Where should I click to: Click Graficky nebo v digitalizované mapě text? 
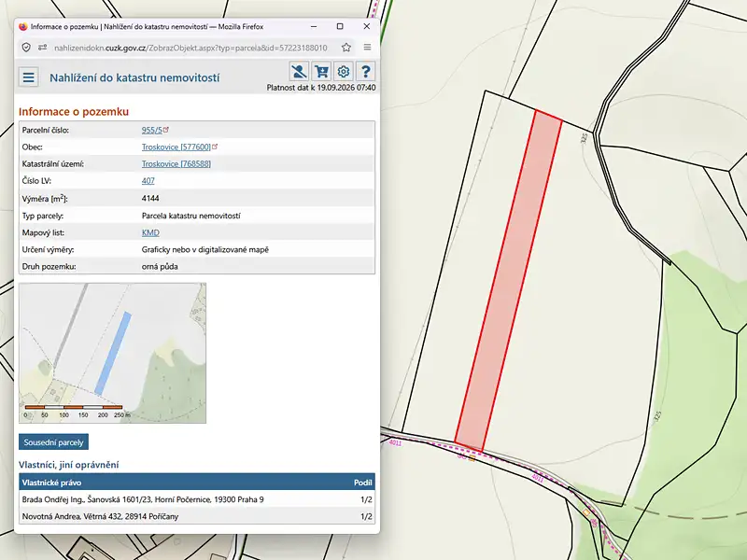pos(205,249)
